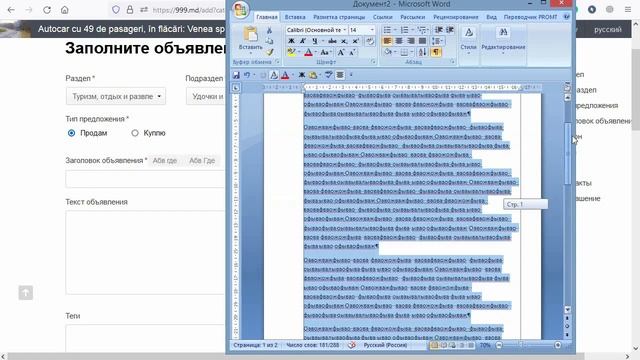The width and height of the screenshot is (640, 360).
Task: Clear formatting with the eraser icon
Action: [x=370, y=41]
